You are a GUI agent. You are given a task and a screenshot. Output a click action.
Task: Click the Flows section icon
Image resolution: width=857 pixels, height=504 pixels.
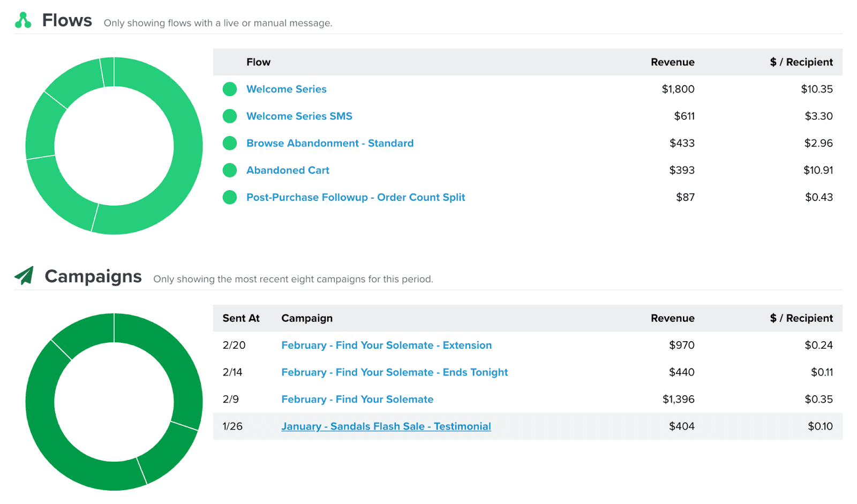tap(22, 20)
